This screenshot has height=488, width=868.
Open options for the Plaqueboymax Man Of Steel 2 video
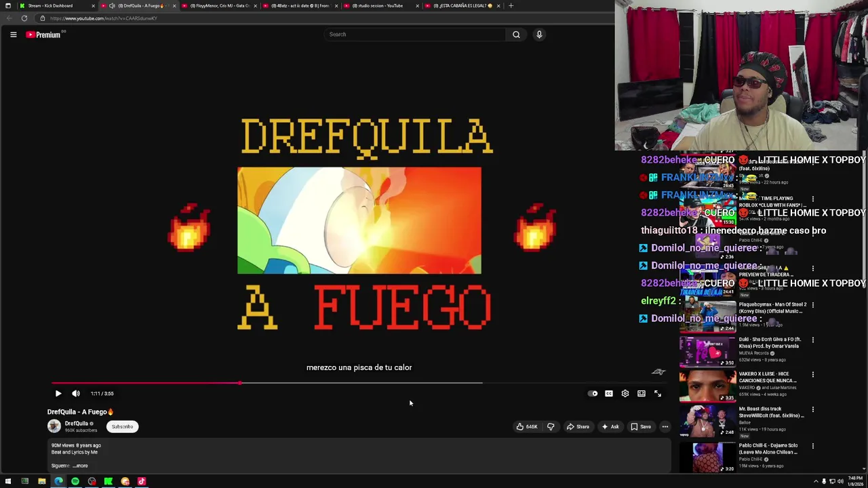(x=813, y=305)
